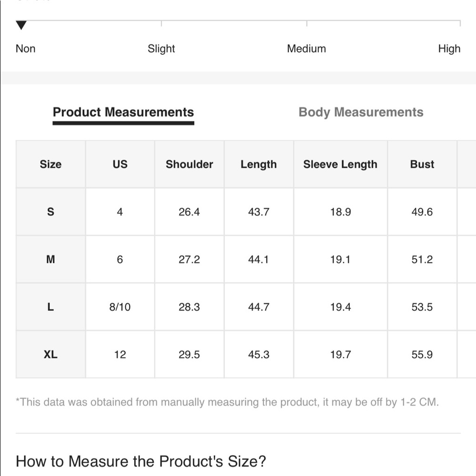Click the black triangle stretch indicator
Viewport: 476px width, 476px height.
(x=21, y=25)
